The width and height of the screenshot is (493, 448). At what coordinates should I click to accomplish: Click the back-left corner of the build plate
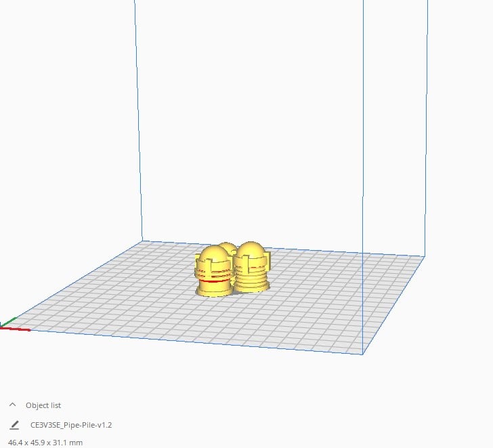tap(142, 240)
